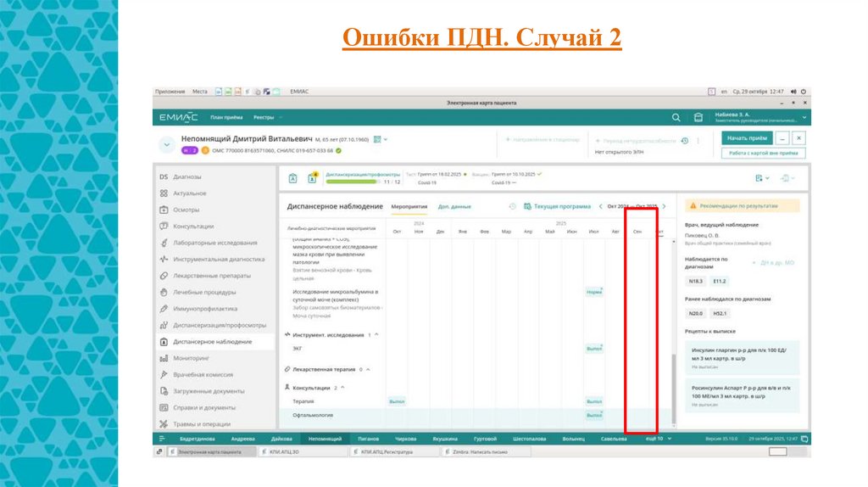Open dropdown next to patient age icon
868x487 pixels.
386,140
